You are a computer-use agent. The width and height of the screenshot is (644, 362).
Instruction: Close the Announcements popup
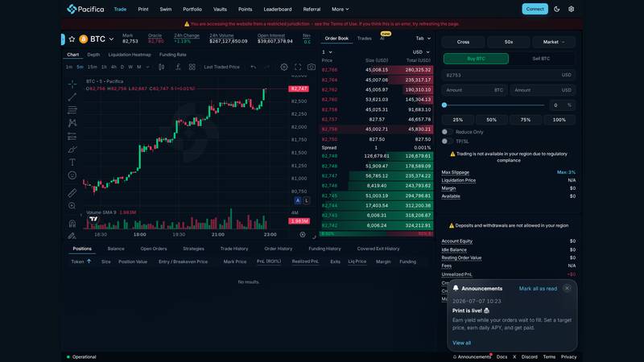568,288
